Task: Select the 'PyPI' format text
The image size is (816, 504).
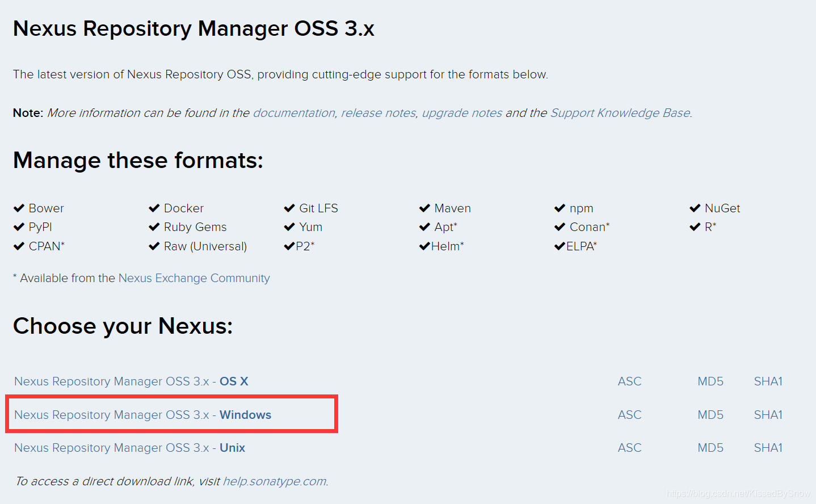Action: [x=40, y=227]
